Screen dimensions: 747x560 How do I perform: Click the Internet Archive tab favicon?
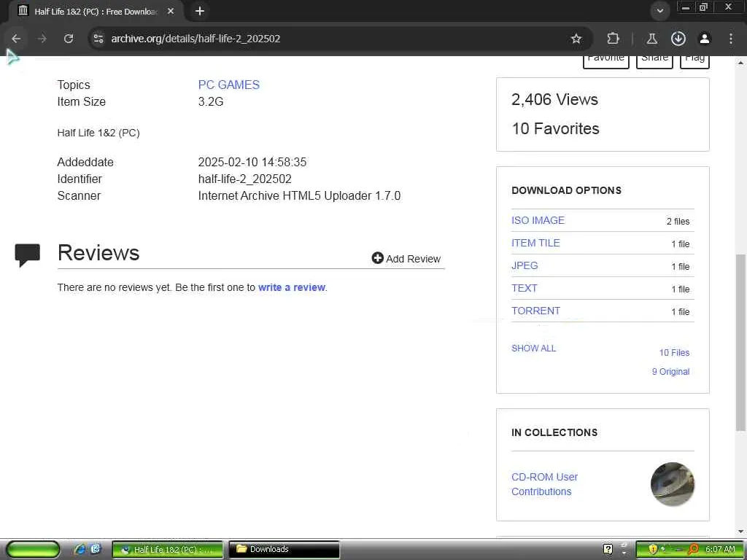pyautogui.click(x=23, y=11)
